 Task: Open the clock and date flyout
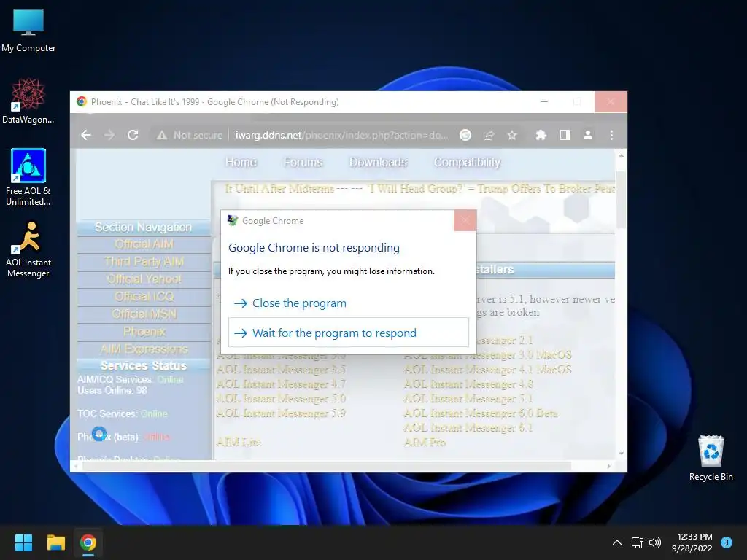(x=692, y=542)
